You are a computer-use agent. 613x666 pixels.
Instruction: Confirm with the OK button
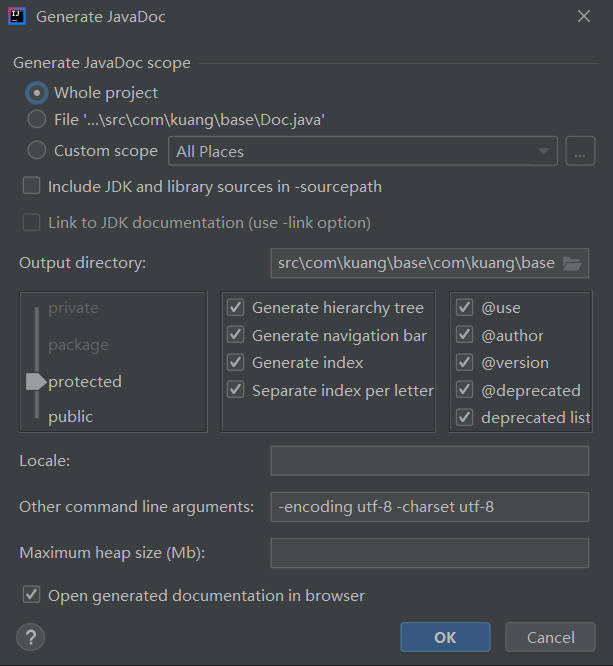445,637
